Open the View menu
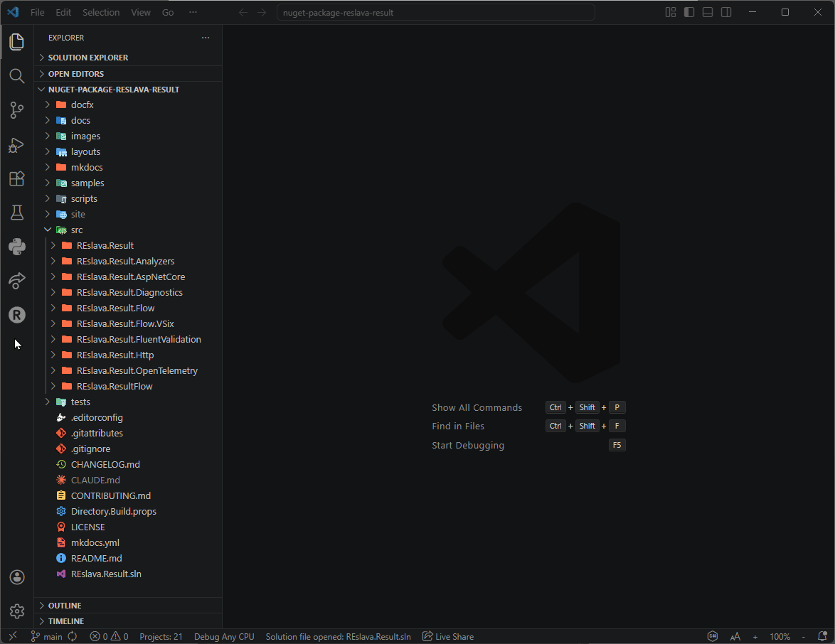Image resolution: width=835 pixels, height=644 pixels. pyautogui.click(x=141, y=12)
